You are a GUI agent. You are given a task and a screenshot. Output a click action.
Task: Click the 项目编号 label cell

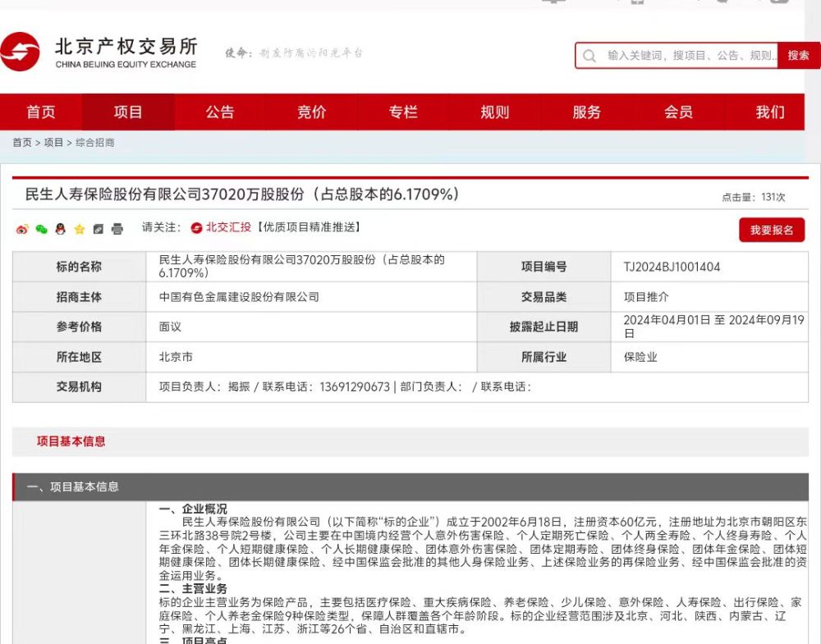coord(544,267)
